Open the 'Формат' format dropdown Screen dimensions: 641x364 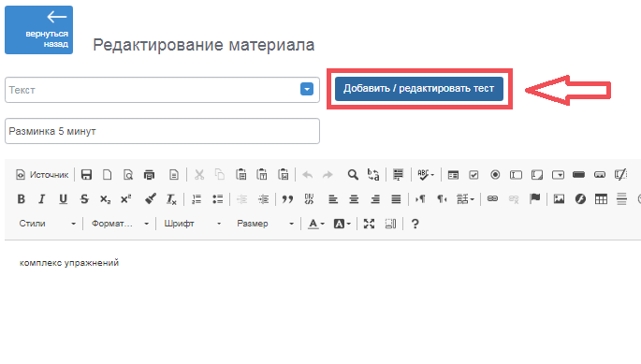coord(120,224)
